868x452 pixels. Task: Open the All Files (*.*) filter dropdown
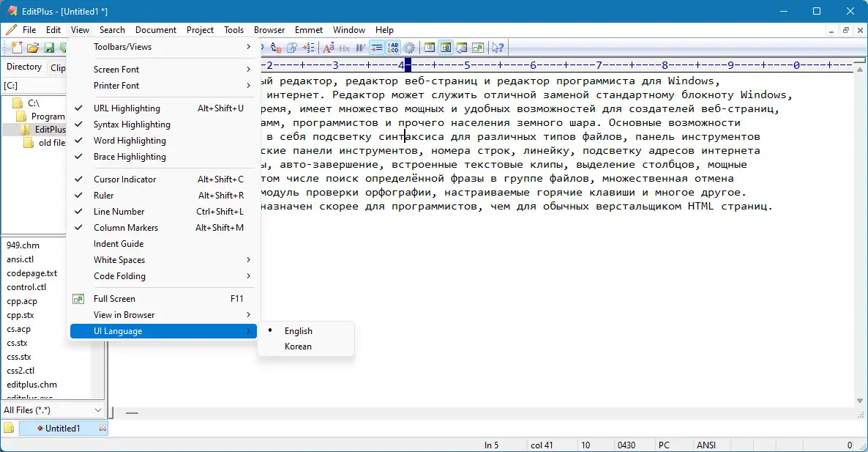(x=53, y=410)
